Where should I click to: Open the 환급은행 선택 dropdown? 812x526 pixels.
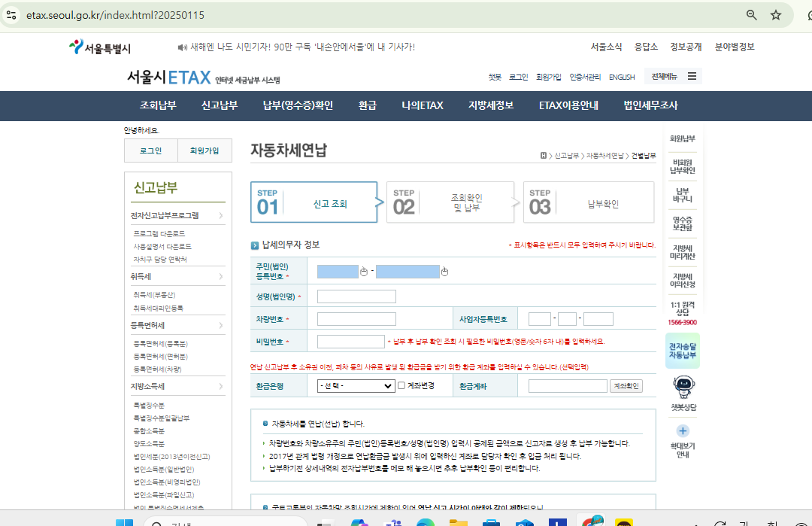[356, 385]
